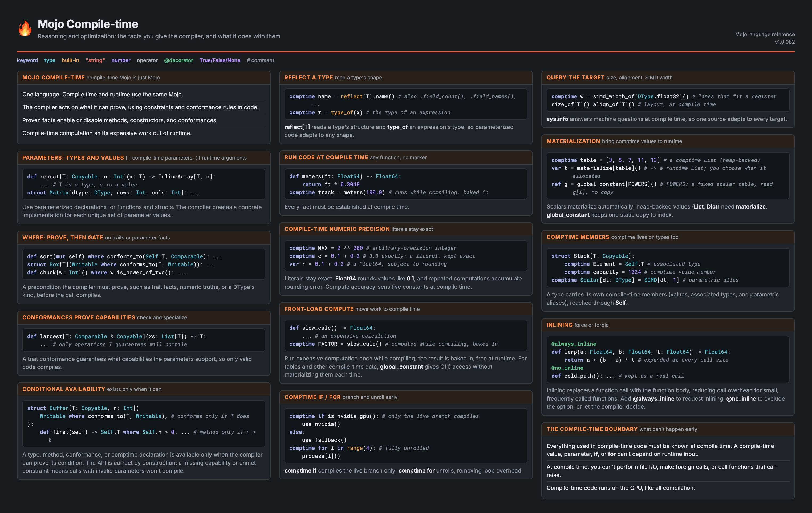
Task: Click the '"string"' legend label
Action: pyautogui.click(x=95, y=60)
